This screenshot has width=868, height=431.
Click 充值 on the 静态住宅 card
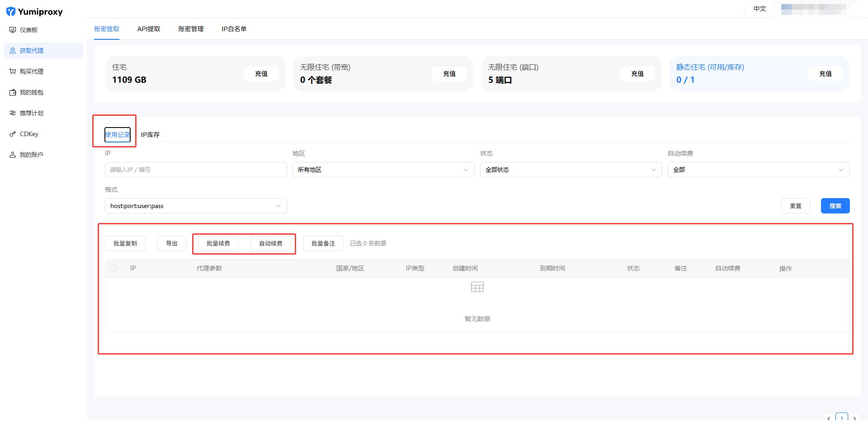pyautogui.click(x=826, y=74)
